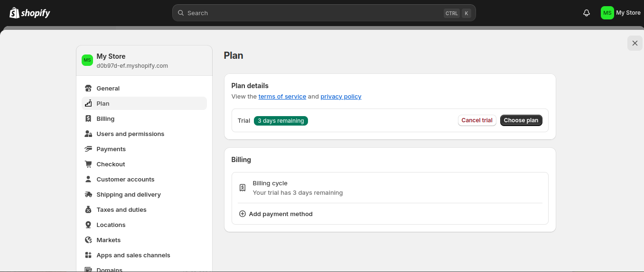644x272 pixels.
Task: Open the My Store account menu
Action: [621, 13]
